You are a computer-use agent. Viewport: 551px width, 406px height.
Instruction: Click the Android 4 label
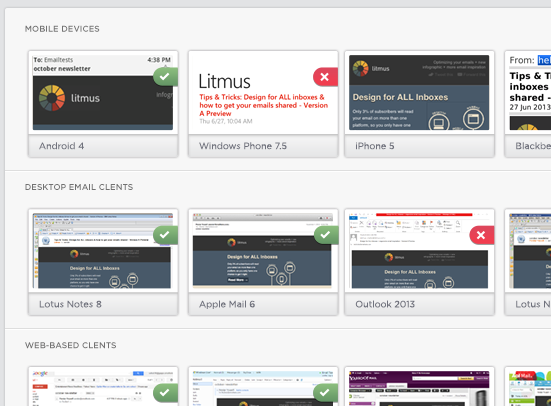point(61,146)
